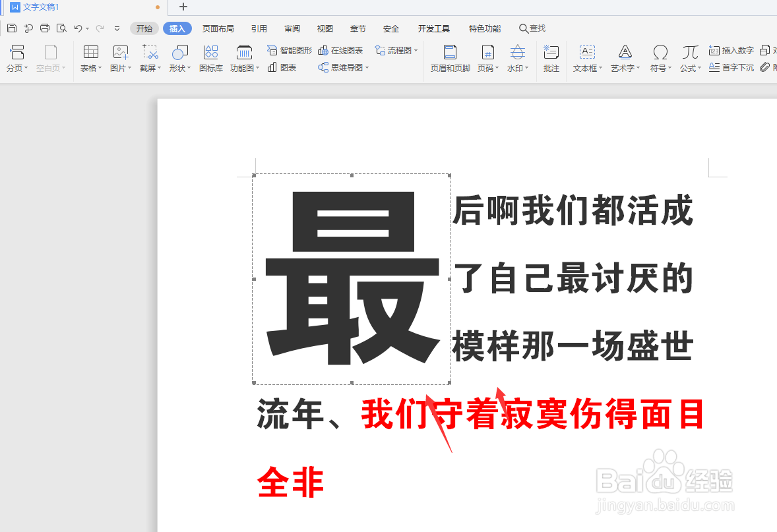Open the 章节 tab
This screenshot has height=532, width=777.
tap(357, 29)
